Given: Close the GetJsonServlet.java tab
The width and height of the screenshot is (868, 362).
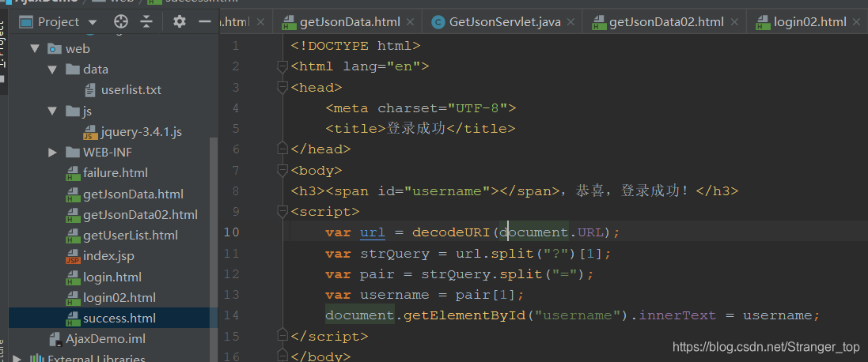Looking at the screenshot, I should tap(571, 22).
